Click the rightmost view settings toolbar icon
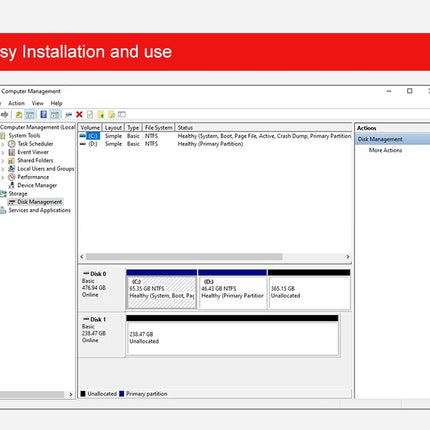 122,115
